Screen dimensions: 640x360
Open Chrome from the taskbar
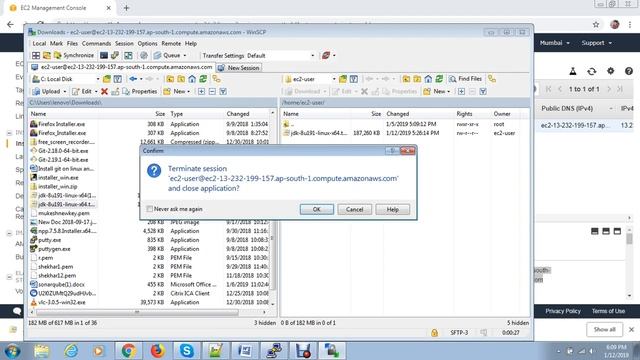click(128, 351)
